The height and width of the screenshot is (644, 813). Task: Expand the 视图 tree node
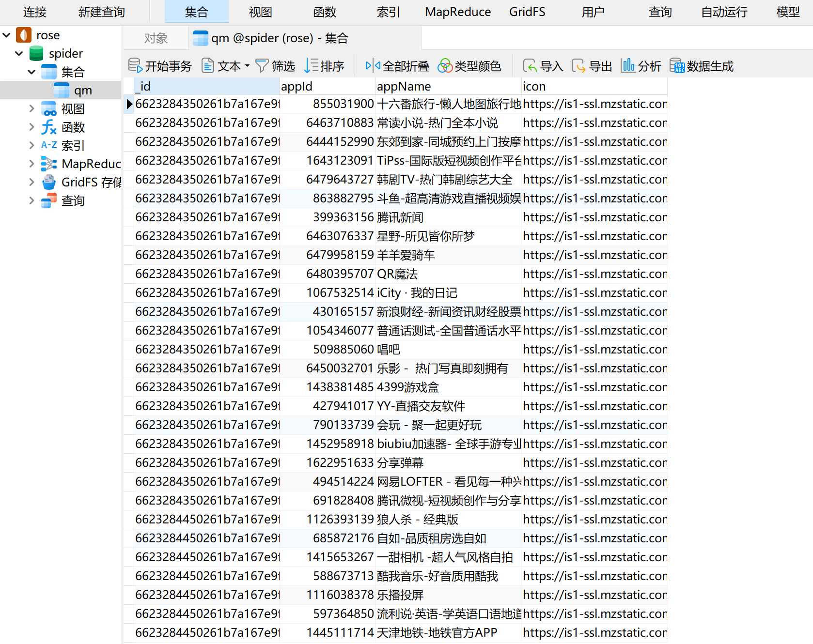31,108
